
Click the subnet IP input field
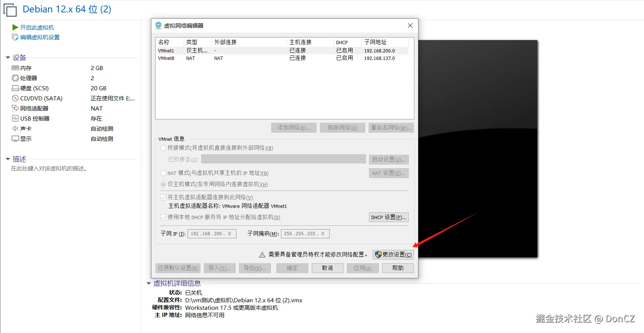pos(212,234)
